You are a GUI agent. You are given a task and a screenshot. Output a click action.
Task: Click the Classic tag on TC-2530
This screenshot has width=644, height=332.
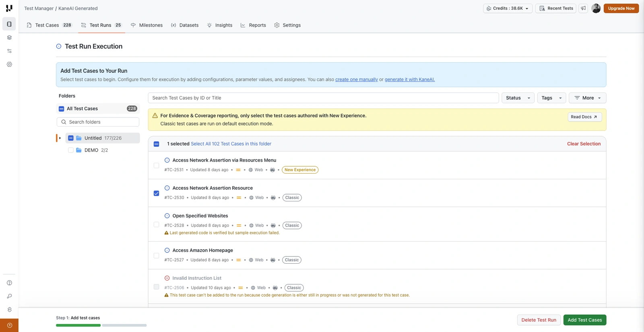tap(292, 198)
